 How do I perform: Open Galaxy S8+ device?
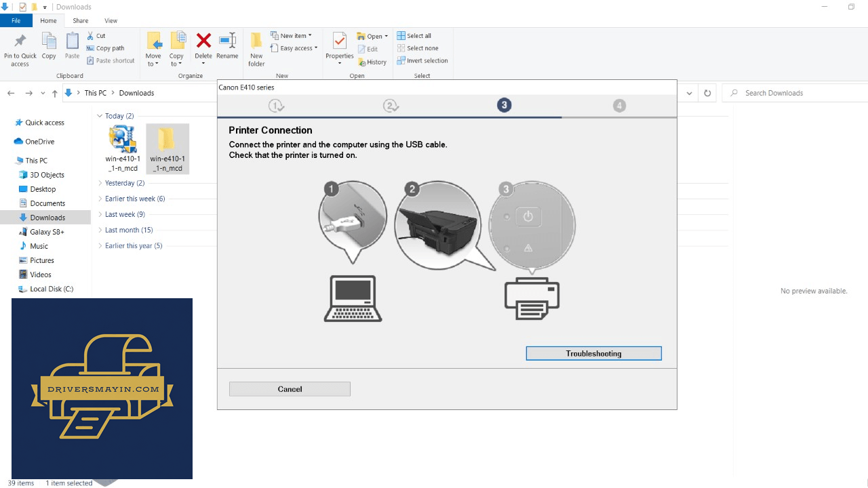tap(47, 232)
